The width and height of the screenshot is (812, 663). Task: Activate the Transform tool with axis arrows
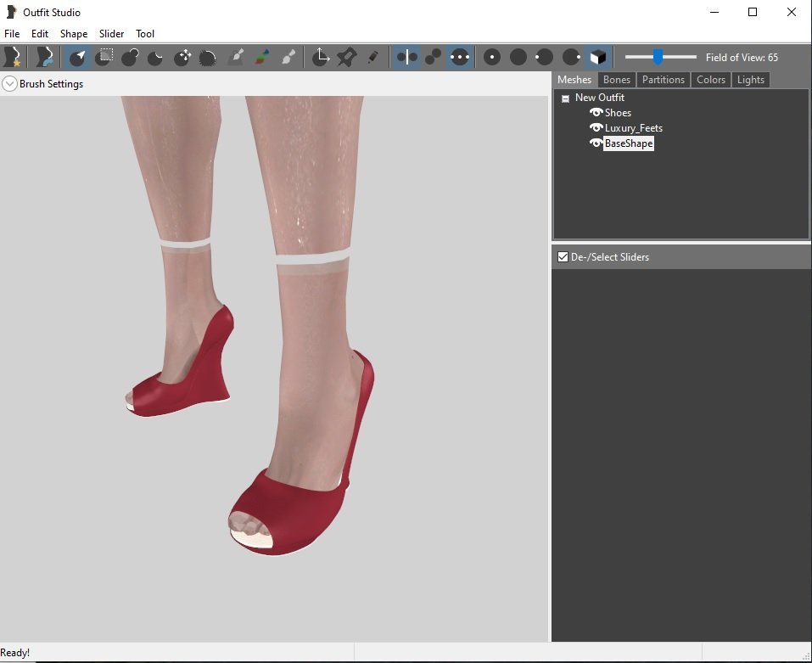321,57
